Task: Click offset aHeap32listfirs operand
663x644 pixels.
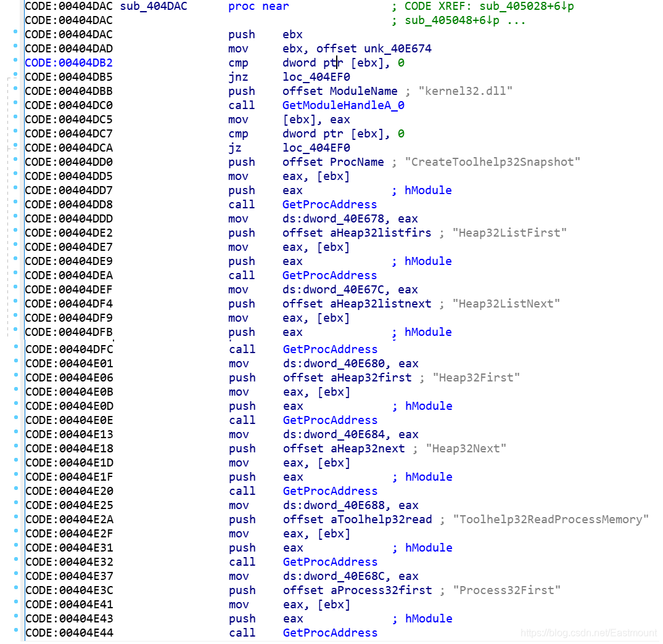Action: point(357,233)
